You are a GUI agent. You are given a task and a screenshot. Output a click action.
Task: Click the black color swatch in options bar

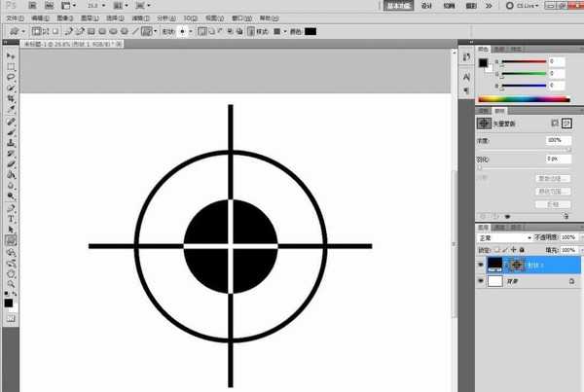(x=310, y=31)
